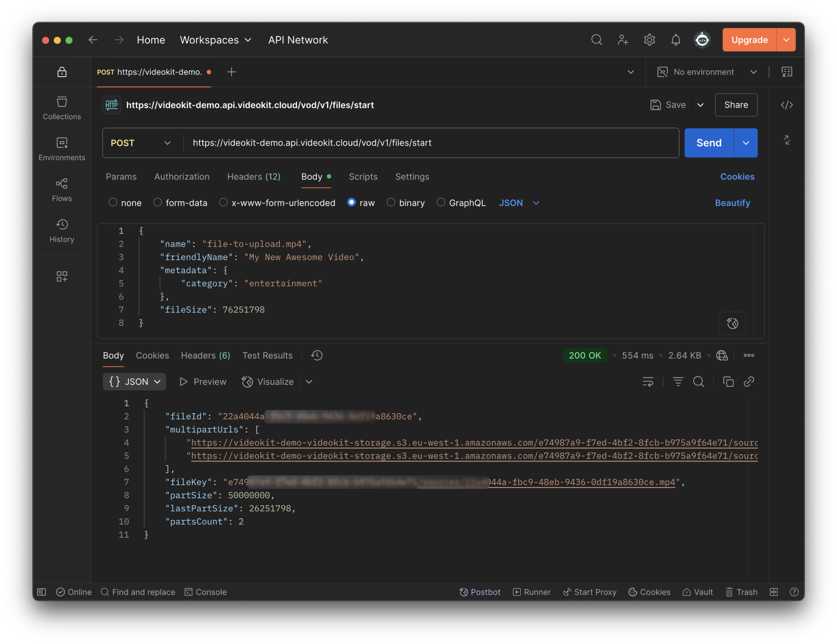Open the tabs overflow chevron
This screenshot has width=837, height=644.
pos(631,72)
